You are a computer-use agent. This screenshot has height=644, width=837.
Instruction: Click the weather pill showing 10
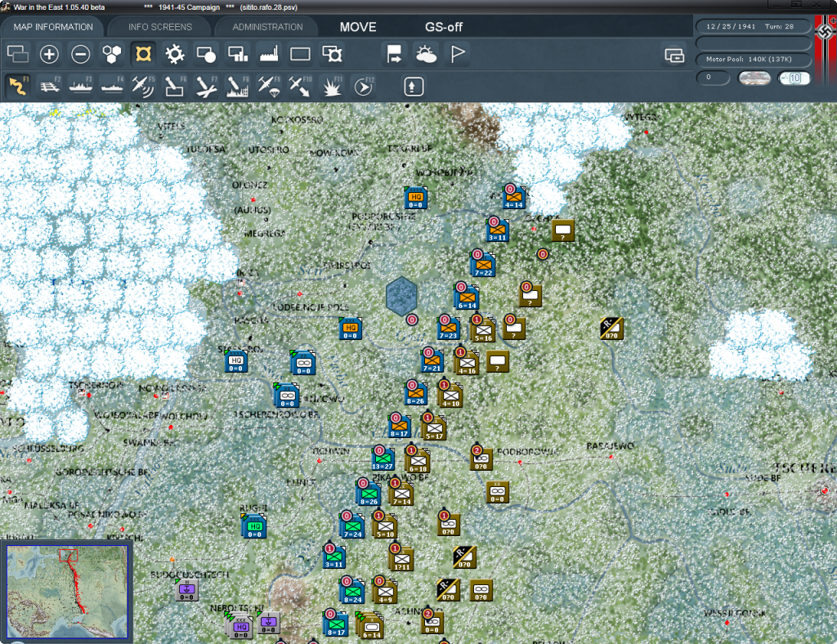tap(794, 78)
